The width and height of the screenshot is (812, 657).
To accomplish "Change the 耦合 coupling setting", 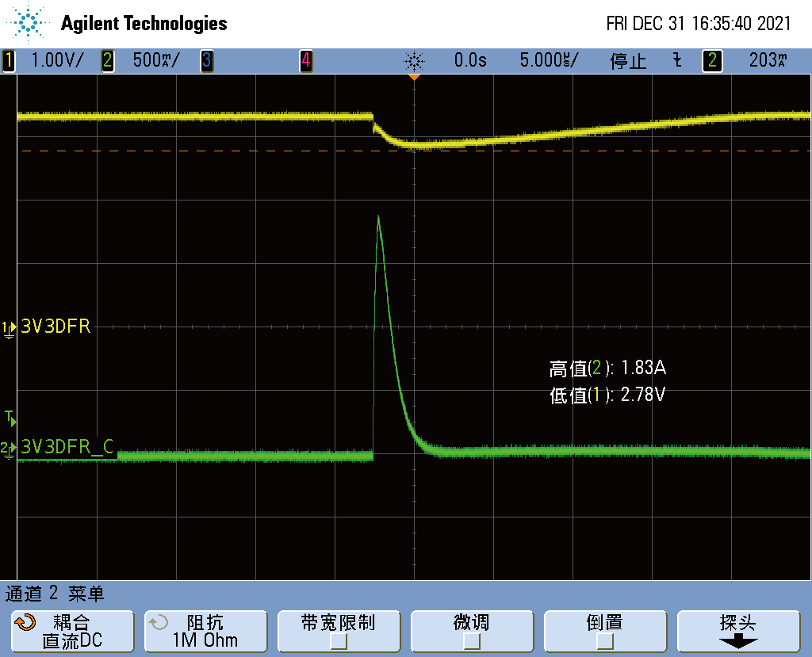I will (x=72, y=632).
